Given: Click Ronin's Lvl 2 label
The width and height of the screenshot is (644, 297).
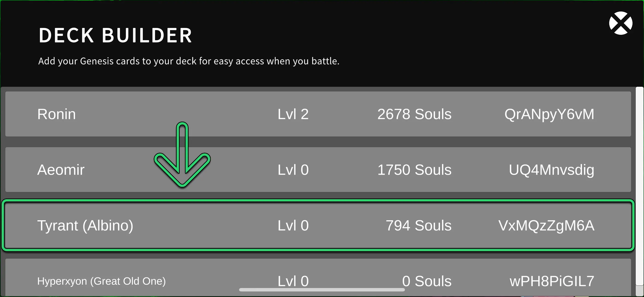Looking at the screenshot, I should (293, 114).
